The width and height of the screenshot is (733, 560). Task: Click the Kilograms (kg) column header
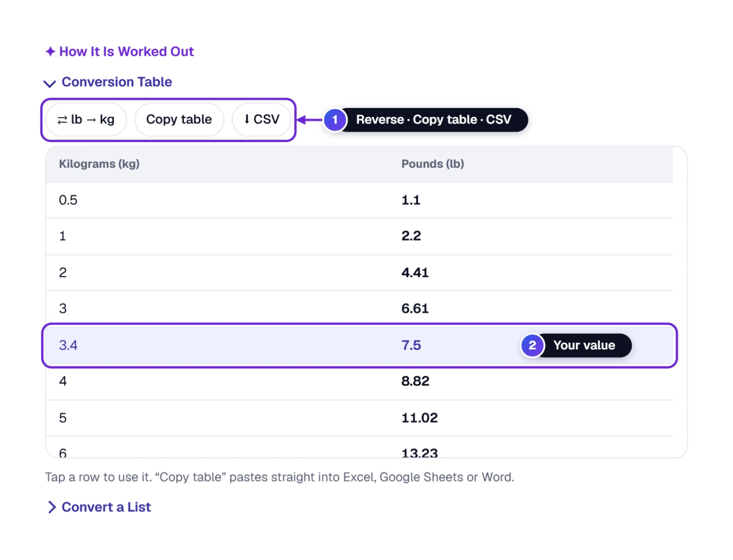[x=99, y=164]
